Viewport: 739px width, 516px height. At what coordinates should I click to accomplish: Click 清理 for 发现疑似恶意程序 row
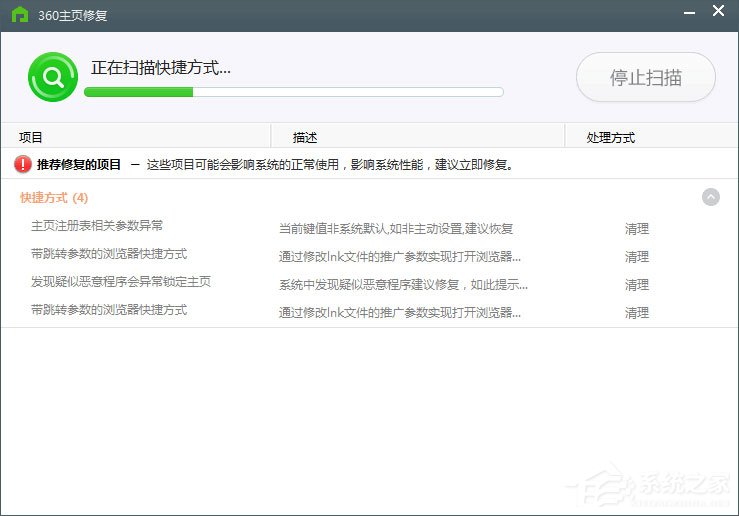click(637, 285)
